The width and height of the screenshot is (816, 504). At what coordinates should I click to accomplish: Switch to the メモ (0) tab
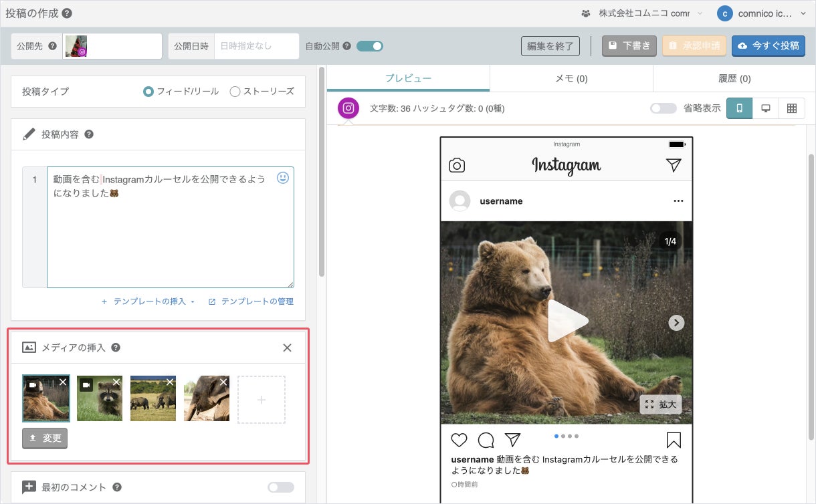click(571, 78)
